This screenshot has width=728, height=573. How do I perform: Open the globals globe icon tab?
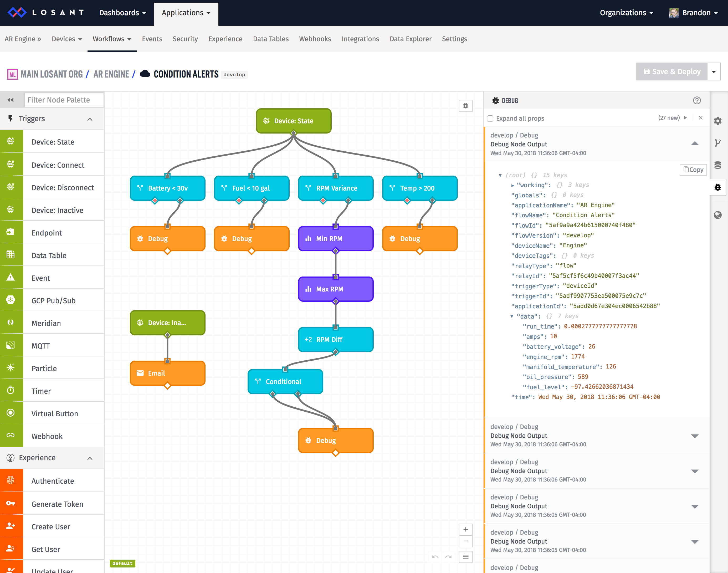717,215
